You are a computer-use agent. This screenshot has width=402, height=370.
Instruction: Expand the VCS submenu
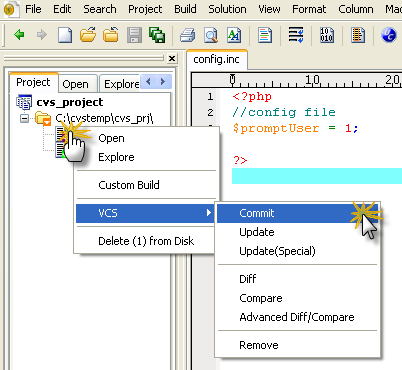click(145, 213)
